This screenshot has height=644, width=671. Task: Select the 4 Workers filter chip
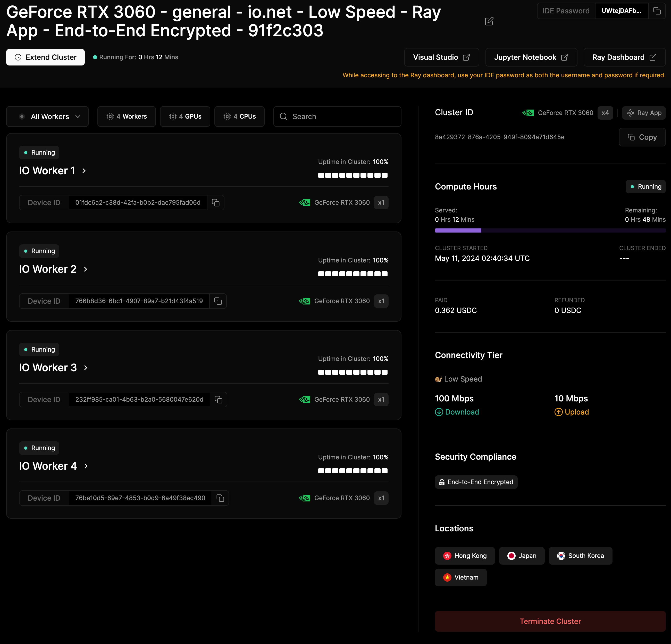126,117
